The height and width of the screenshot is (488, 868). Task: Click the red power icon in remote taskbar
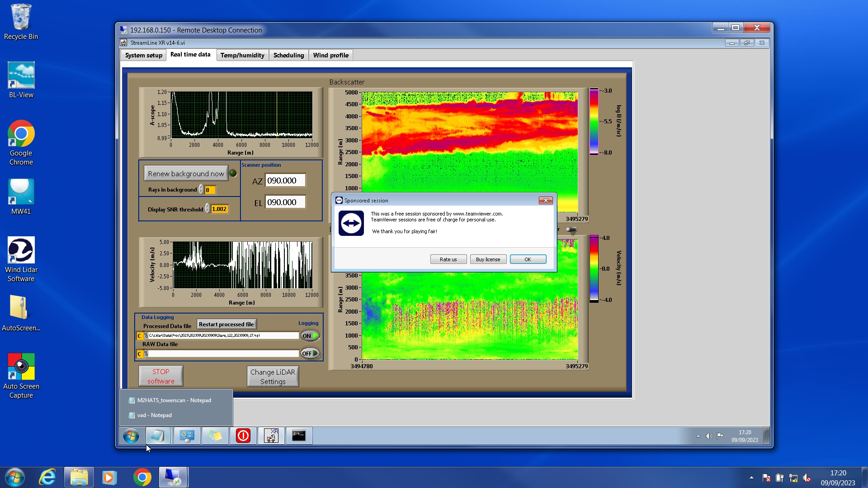click(x=243, y=436)
